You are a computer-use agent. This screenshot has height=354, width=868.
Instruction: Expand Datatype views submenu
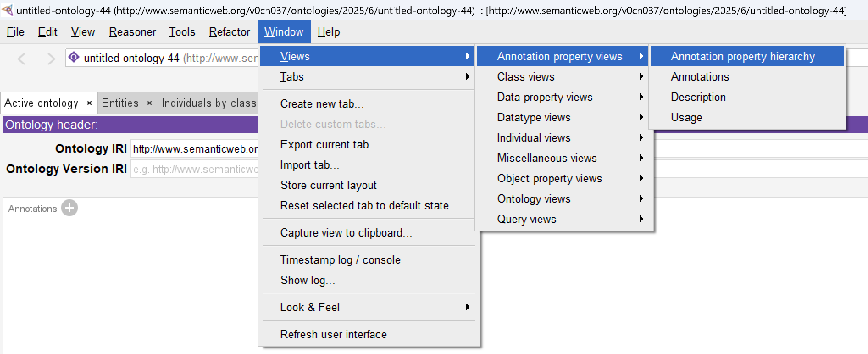pos(563,117)
